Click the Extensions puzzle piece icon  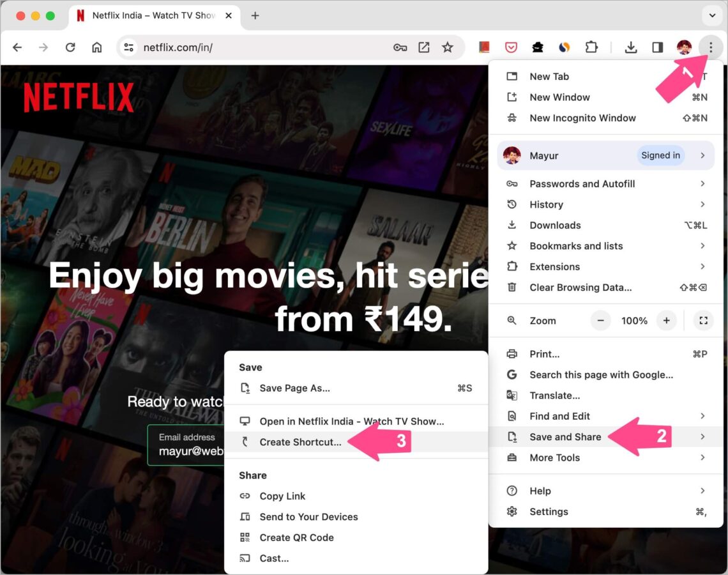tap(591, 47)
